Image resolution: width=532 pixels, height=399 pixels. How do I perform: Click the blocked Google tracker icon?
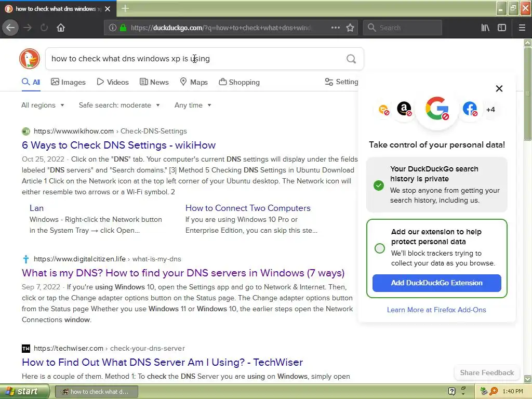coord(437,109)
